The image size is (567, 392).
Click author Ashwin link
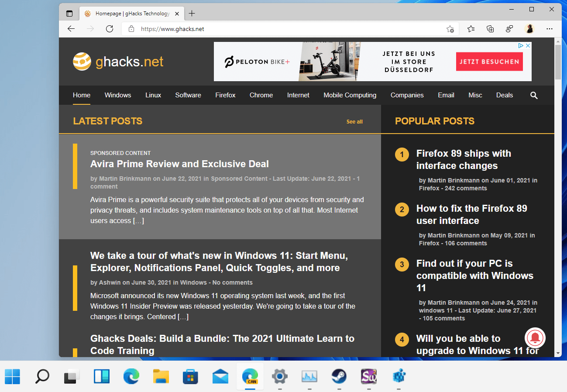pyautogui.click(x=110, y=282)
